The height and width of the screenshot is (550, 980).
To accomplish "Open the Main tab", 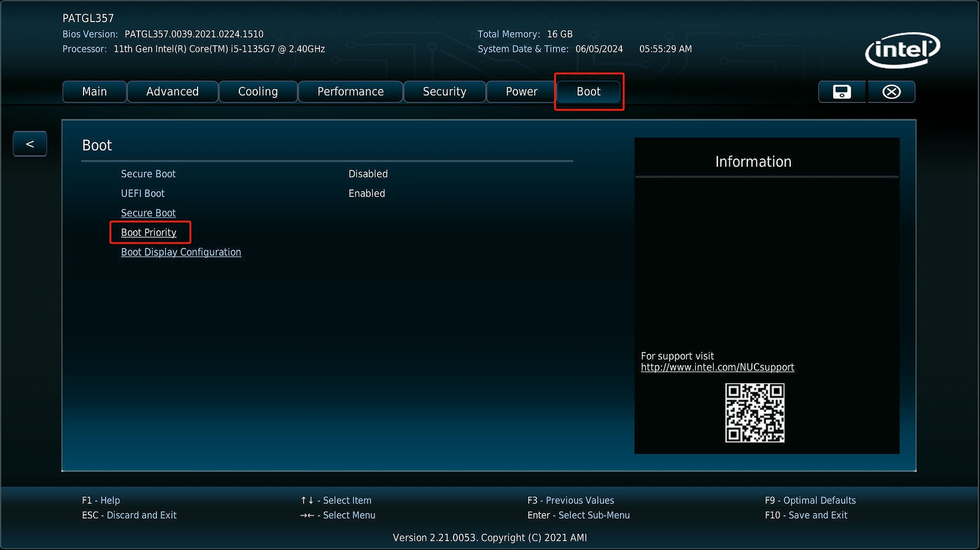I will coord(94,92).
